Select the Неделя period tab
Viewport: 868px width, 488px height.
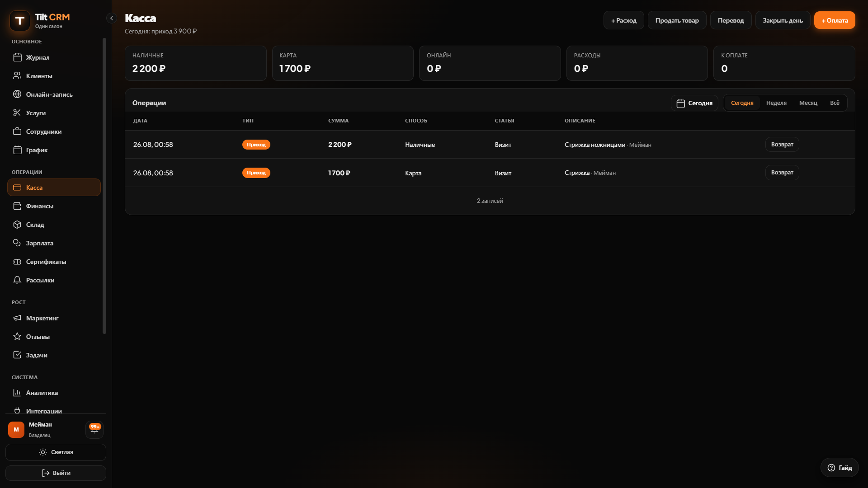[x=776, y=103]
